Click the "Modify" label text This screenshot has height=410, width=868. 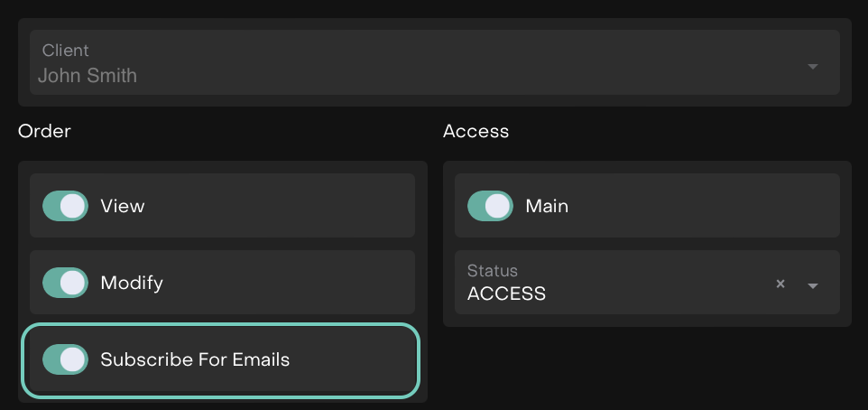pyautogui.click(x=132, y=283)
